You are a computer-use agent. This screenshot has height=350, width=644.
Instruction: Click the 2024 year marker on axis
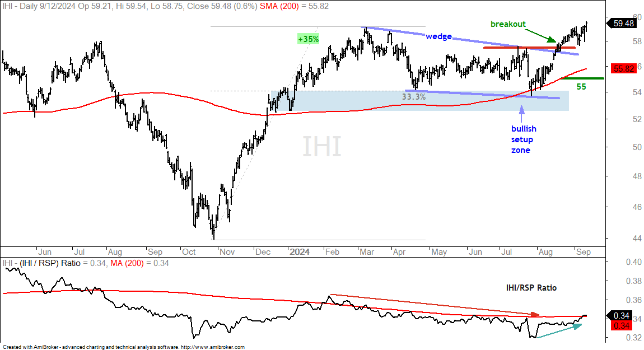point(300,252)
